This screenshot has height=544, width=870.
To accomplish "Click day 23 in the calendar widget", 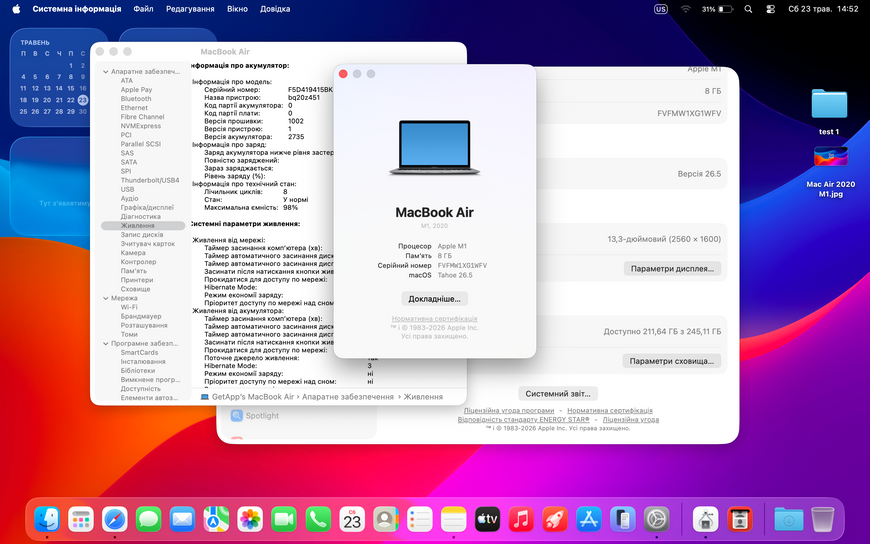I will point(83,100).
